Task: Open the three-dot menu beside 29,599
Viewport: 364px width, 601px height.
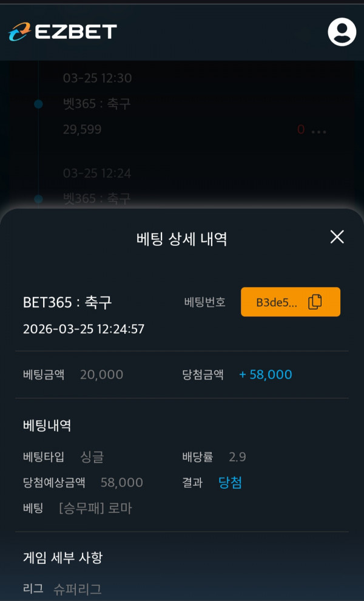Action: point(318,131)
